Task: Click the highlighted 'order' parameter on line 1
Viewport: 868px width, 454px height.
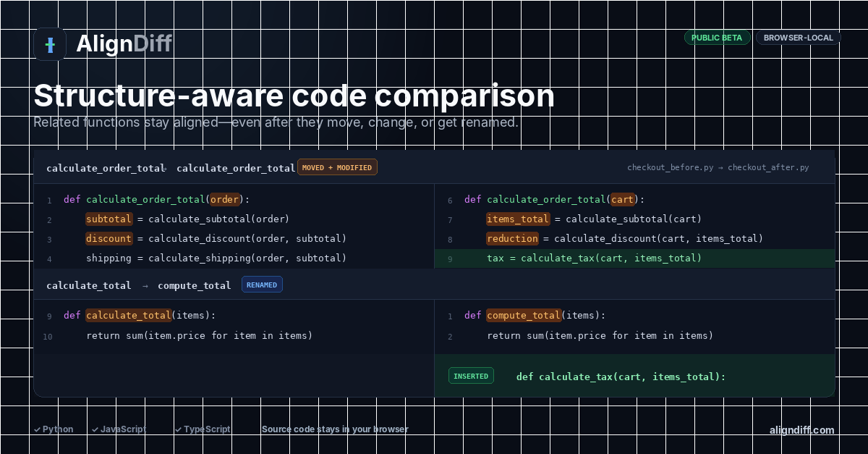Action: 224,199
